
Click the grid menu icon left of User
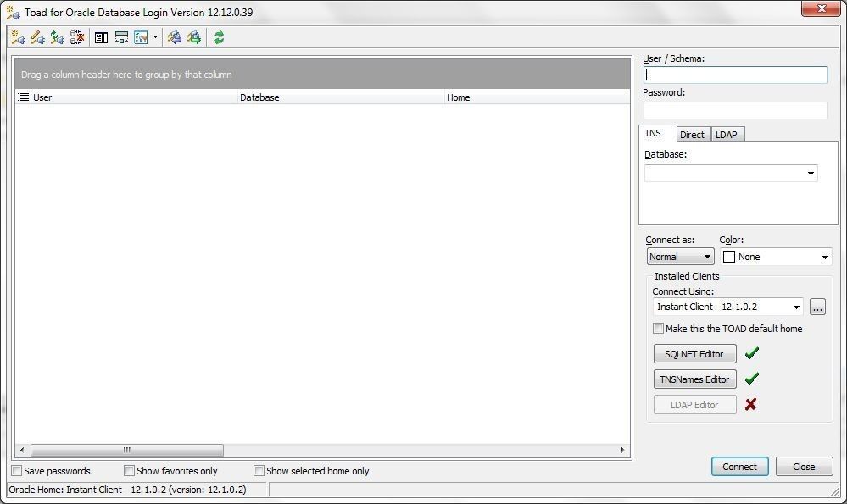[23, 97]
